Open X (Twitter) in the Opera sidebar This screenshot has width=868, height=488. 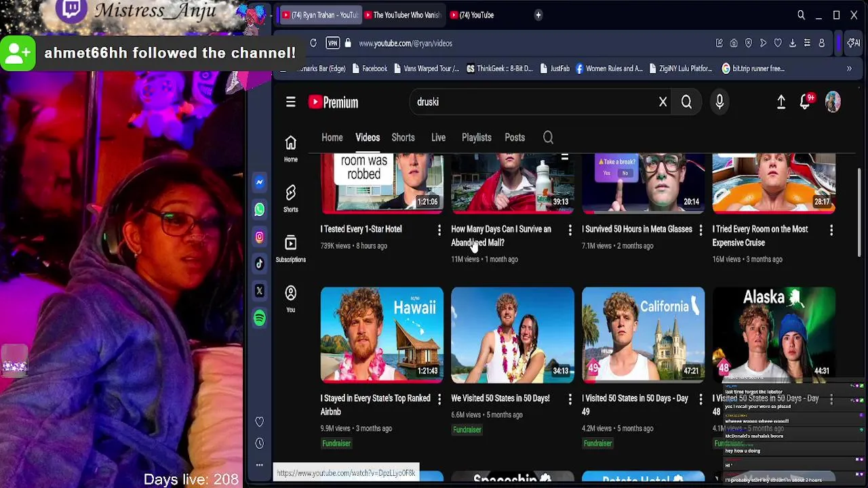click(x=259, y=291)
